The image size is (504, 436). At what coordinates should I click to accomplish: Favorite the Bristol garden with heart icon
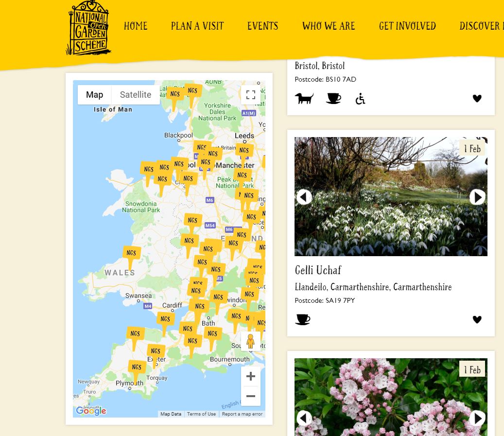click(x=477, y=99)
